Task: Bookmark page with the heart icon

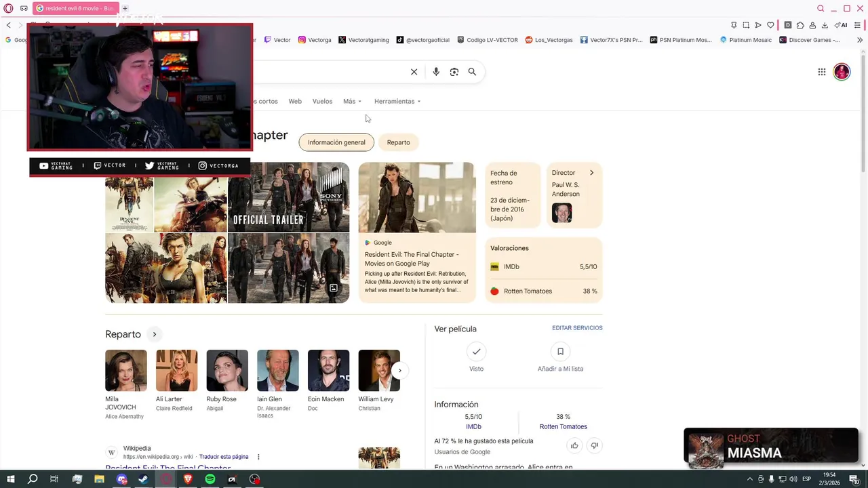Action: tap(770, 25)
